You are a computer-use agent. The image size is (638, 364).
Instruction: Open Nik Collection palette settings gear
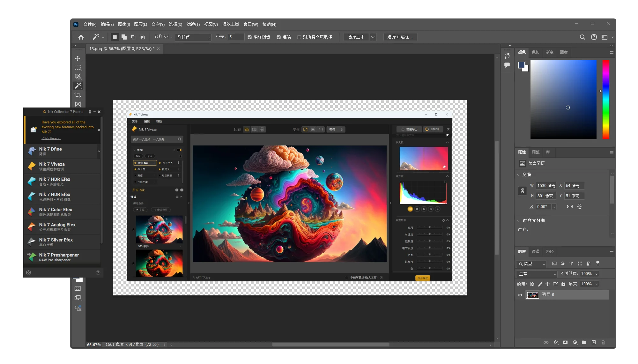[x=28, y=273]
